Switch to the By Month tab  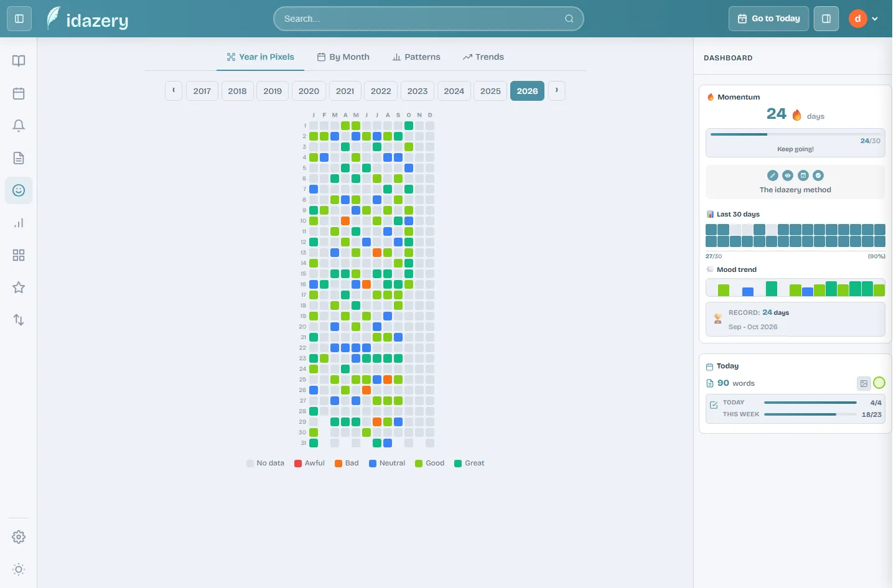pos(343,57)
